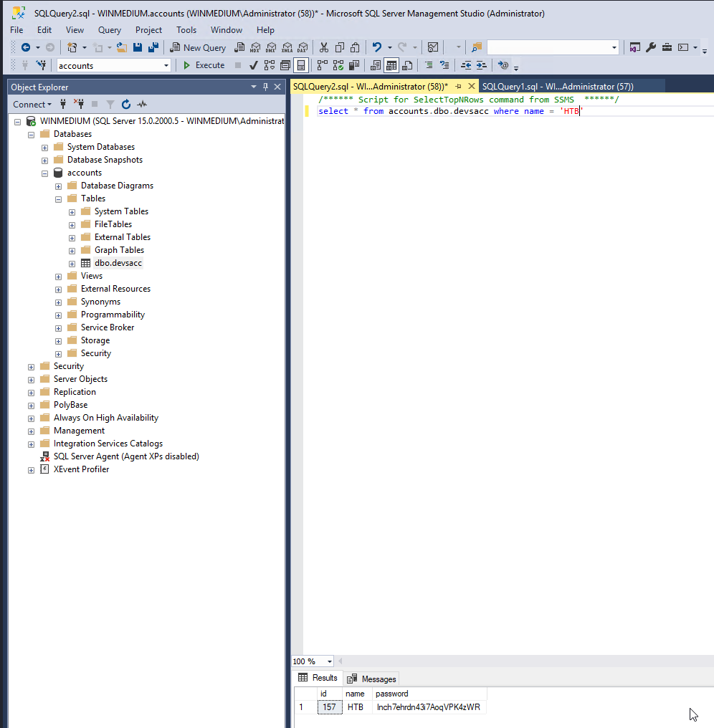
Task: Toggle pin on SQLQuery2.sql tab
Action: pos(459,87)
